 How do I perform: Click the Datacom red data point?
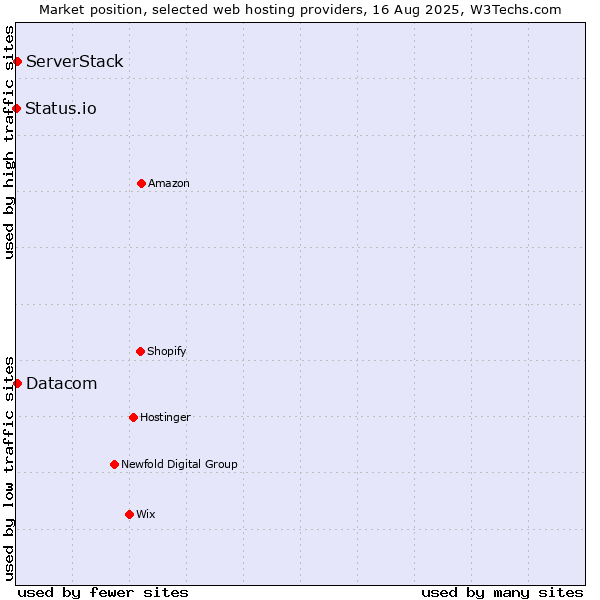pyautogui.click(x=18, y=383)
